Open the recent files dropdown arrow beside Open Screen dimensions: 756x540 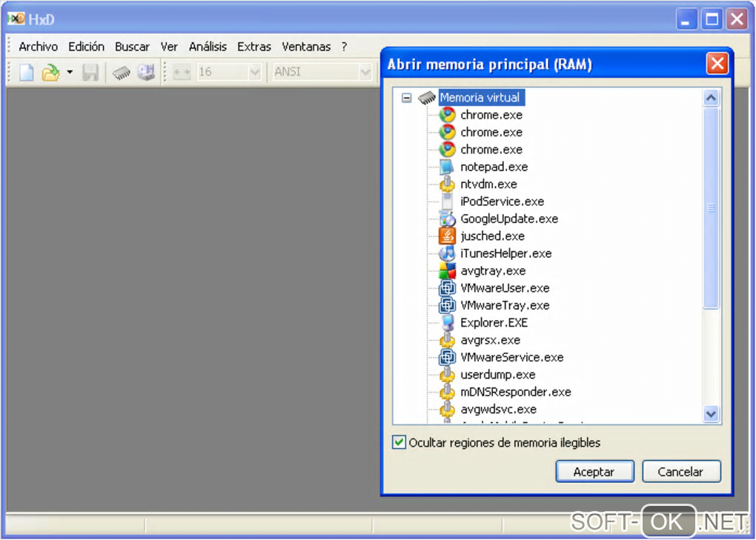70,73
